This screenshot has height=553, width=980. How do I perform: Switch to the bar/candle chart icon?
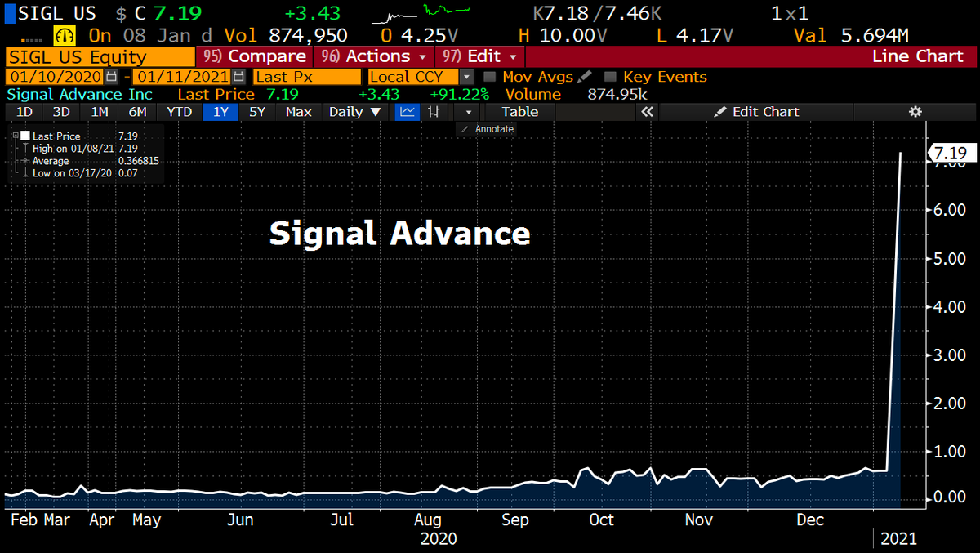pos(435,112)
